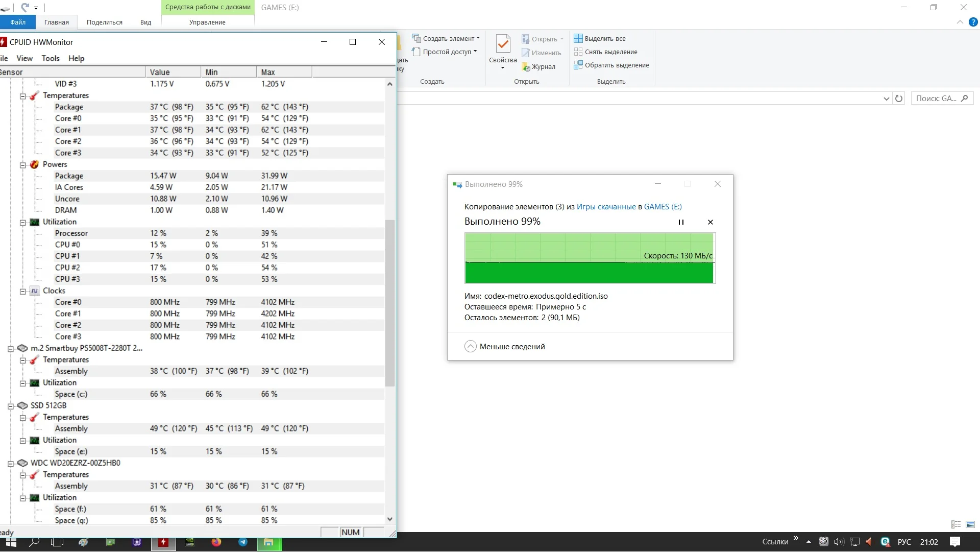
Task: Open the Tools menu in HWMonitor
Action: [x=50, y=58]
